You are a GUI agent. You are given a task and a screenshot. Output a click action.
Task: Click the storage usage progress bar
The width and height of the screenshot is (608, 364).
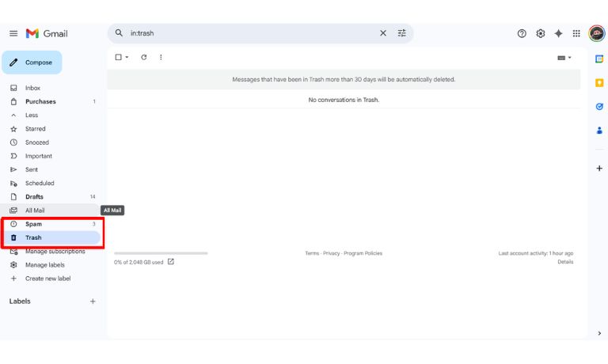point(161,253)
